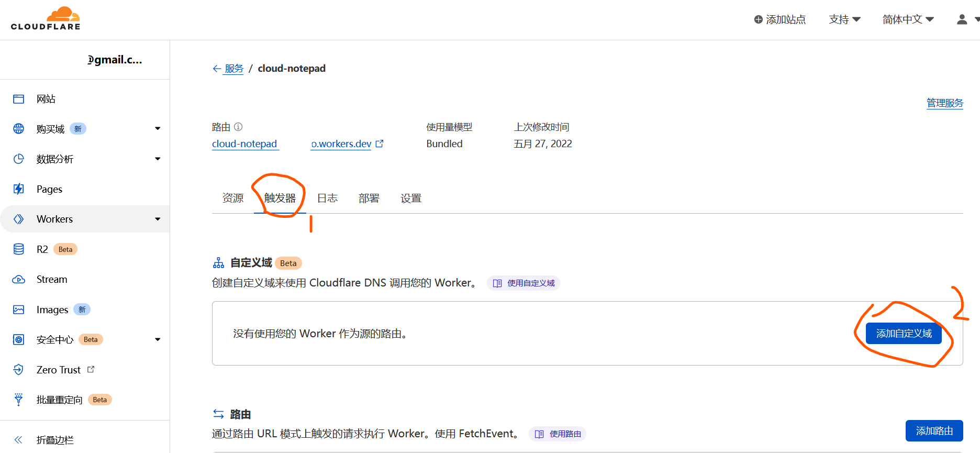
Task: Switch to the 资源 tab
Action: tap(233, 198)
